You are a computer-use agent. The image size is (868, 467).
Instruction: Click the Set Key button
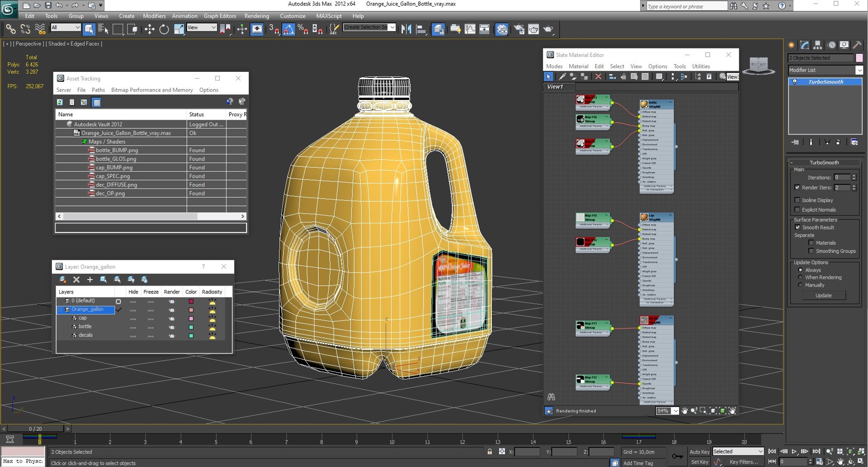[x=699, y=462]
